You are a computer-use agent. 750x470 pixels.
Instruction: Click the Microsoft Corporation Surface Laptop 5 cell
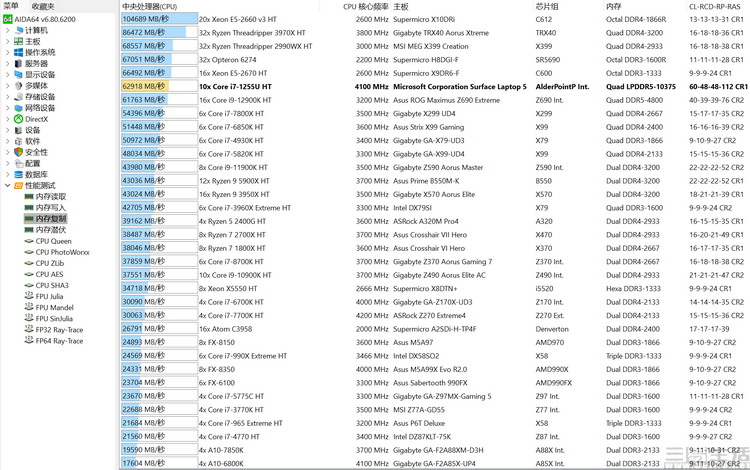[460, 87]
